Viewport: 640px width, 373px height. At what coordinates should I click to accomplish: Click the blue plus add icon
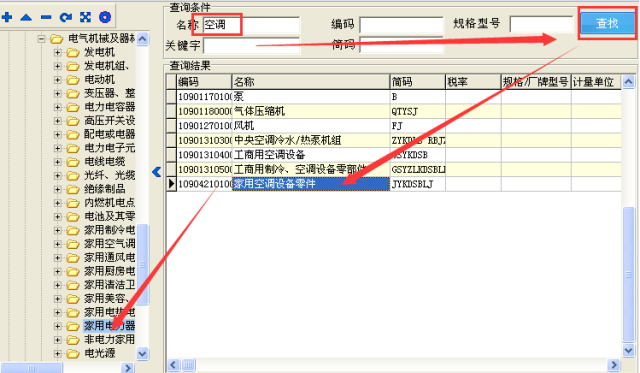(7, 17)
